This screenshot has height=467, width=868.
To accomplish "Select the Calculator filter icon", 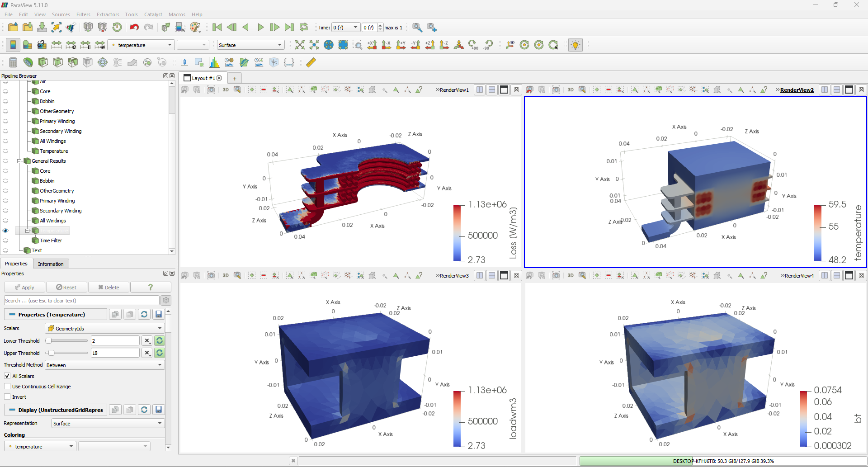I will click(13, 62).
